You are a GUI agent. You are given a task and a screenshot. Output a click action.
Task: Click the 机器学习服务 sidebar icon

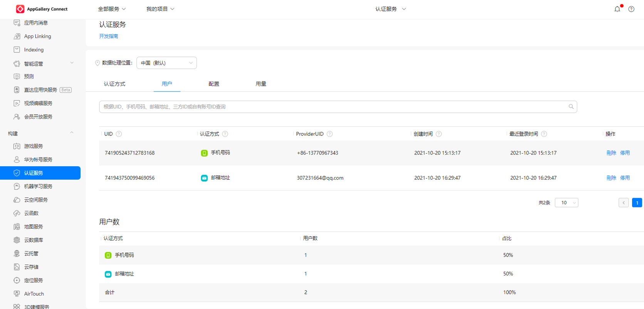tap(17, 186)
